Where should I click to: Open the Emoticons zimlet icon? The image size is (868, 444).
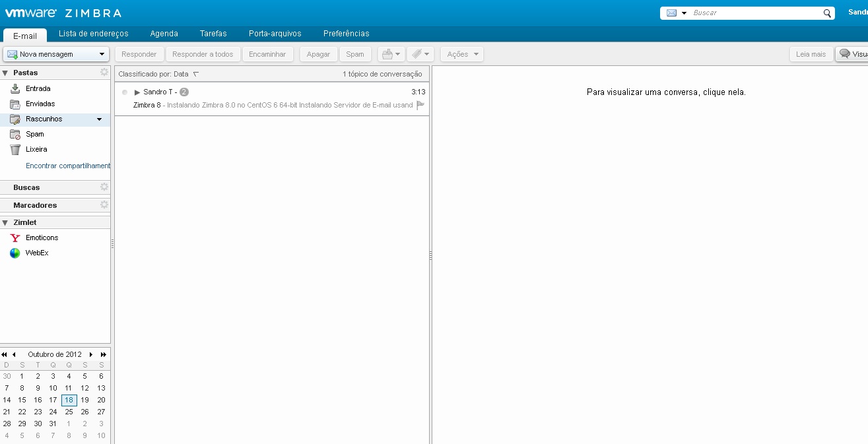click(x=15, y=238)
